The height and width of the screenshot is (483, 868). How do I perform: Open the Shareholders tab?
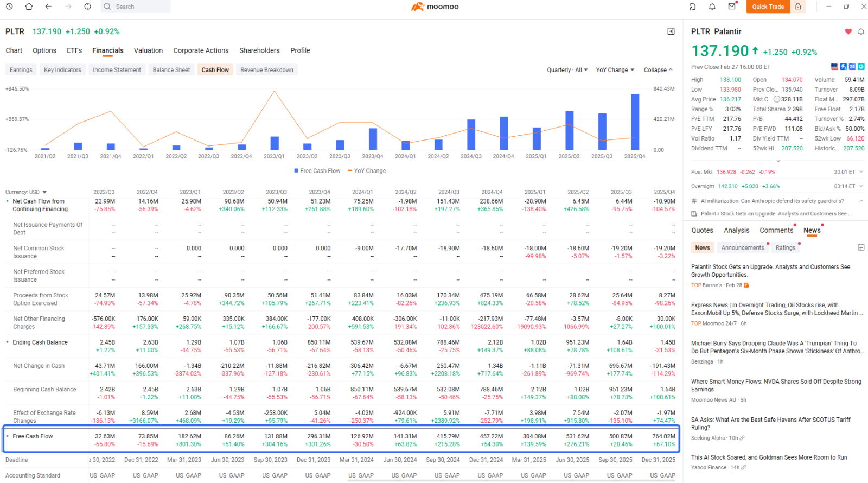259,50
